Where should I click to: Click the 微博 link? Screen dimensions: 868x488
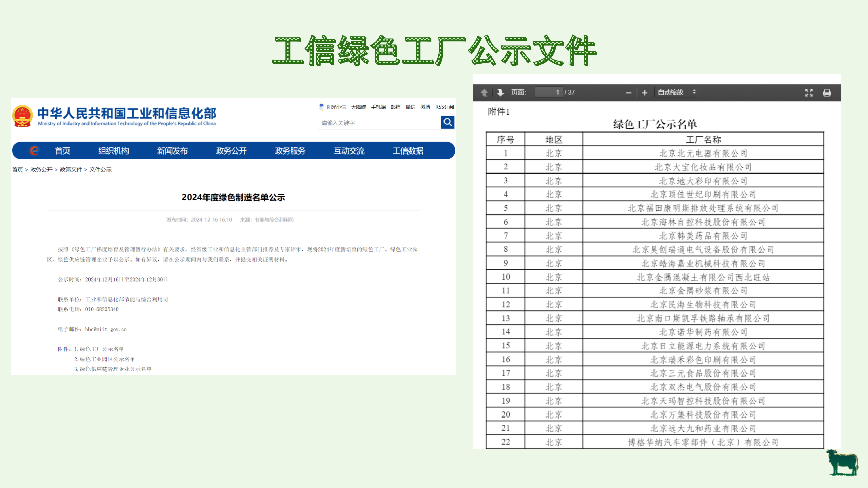click(x=425, y=107)
